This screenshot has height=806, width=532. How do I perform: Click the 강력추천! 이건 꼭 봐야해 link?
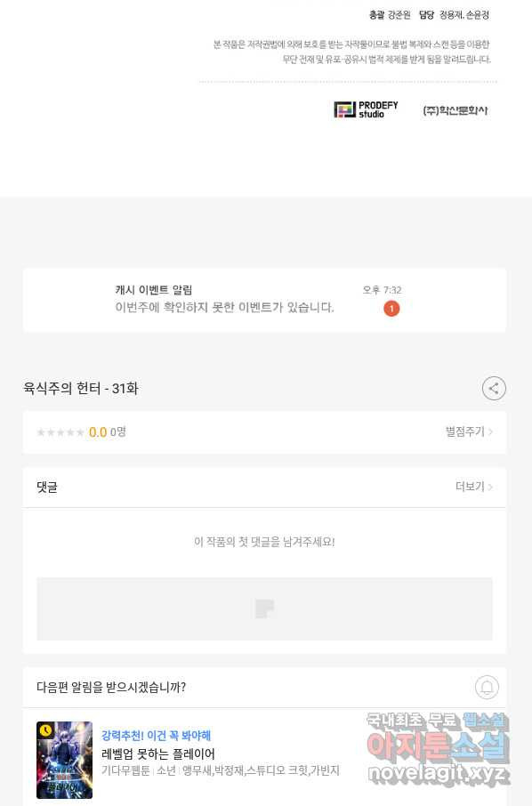(x=157, y=736)
